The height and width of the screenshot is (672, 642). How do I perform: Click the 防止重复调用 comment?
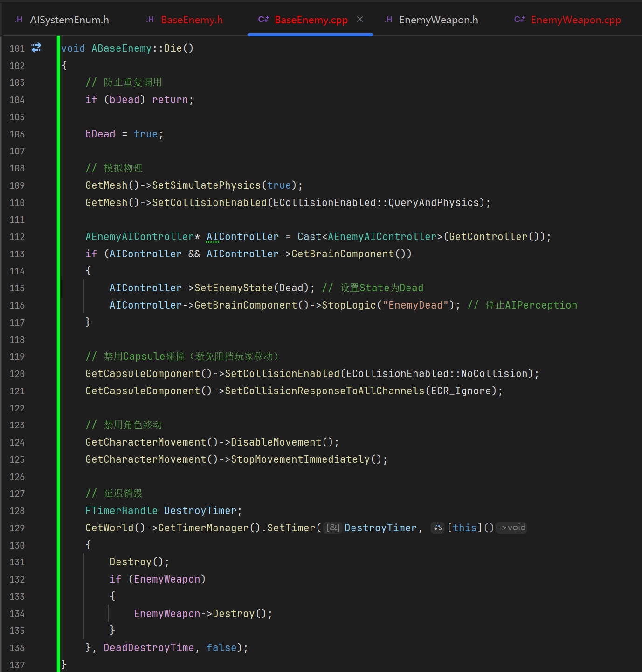coord(124,82)
